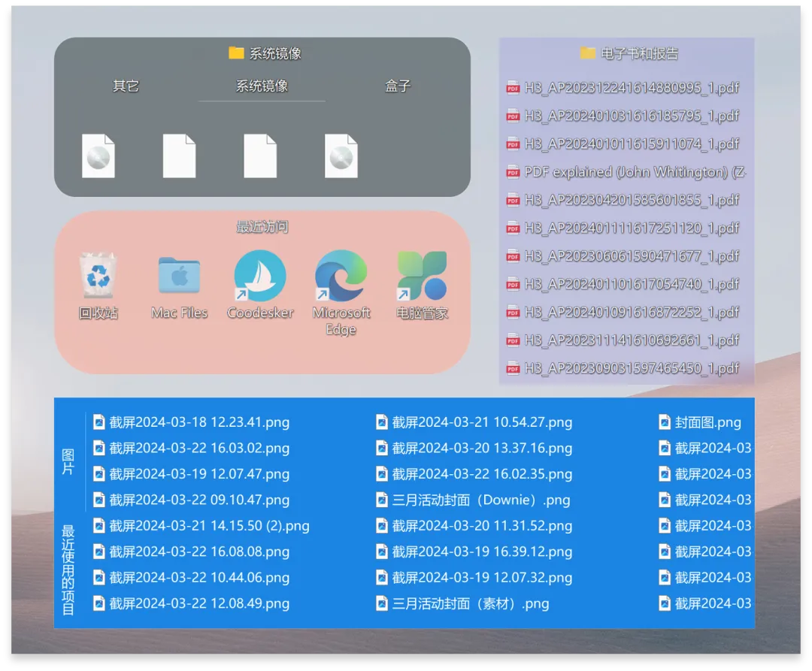
Task: Open the 封面图.png file
Action: click(x=707, y=422)
